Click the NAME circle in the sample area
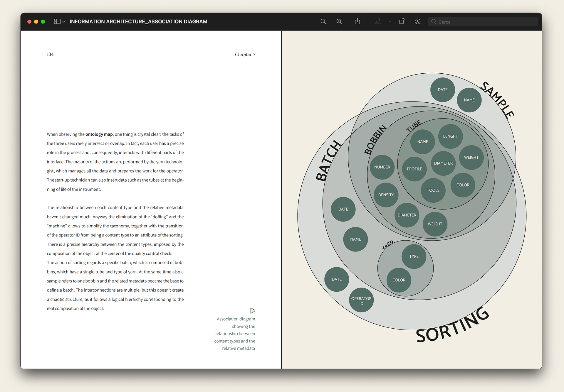 (x=469, y=100)
